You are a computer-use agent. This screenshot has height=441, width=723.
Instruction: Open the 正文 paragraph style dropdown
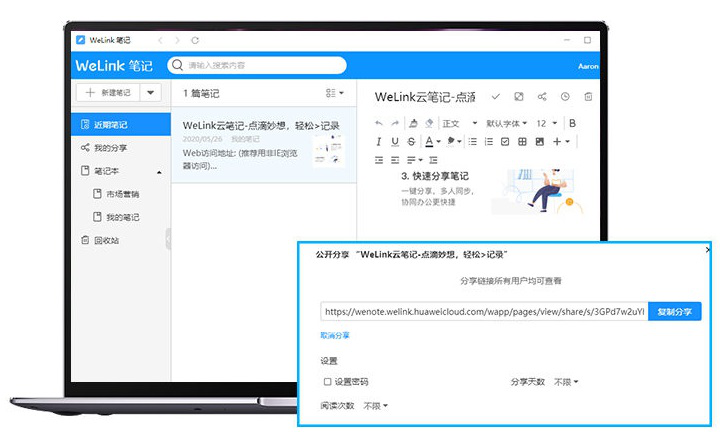point(460,123)
